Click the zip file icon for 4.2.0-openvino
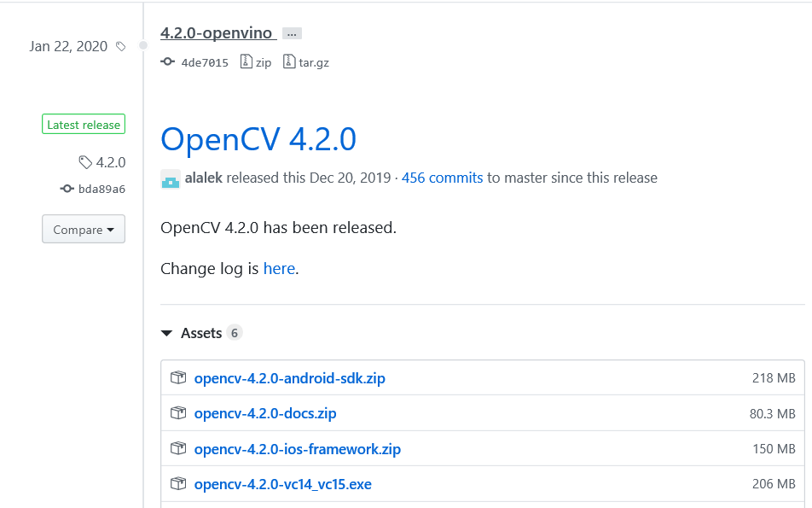 [x=246, y=62]
